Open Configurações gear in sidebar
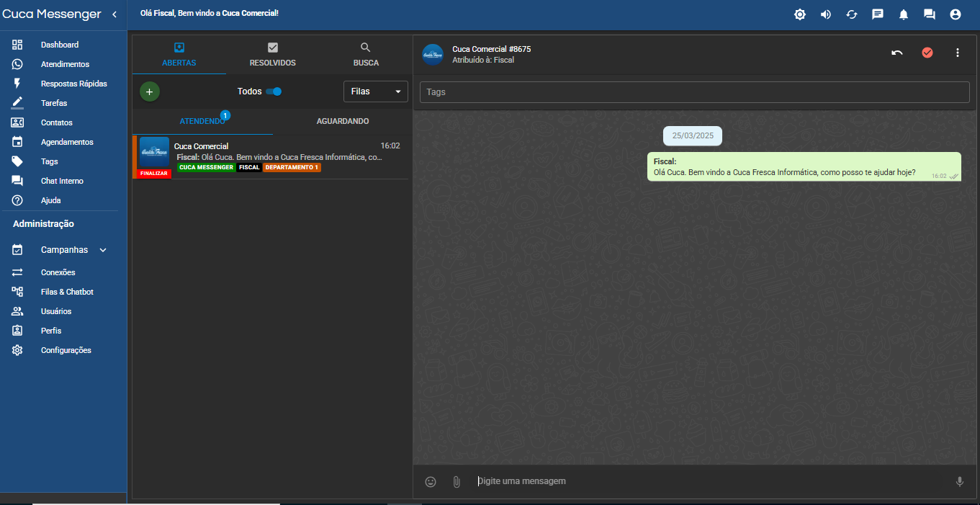Screen dimensions: 980x505 (17, 350)
